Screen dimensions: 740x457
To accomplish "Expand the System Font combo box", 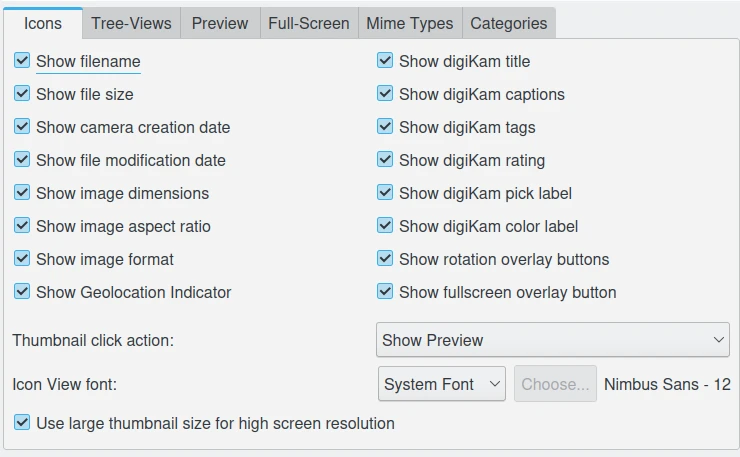I will 442,384.
